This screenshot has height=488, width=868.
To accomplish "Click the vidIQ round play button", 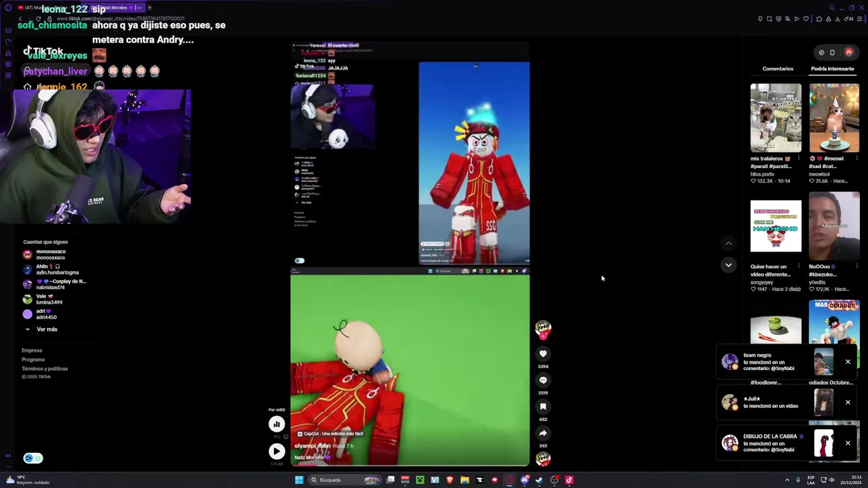I will 276,451.
